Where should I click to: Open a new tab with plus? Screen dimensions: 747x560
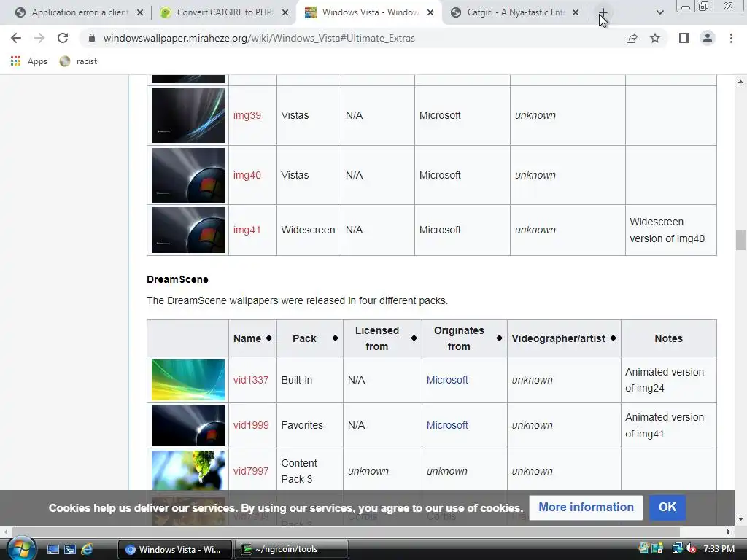click(x=603, y=13)
